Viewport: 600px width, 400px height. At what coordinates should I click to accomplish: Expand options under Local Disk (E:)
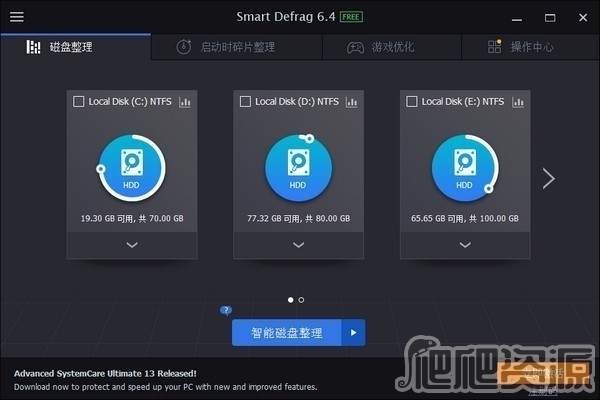point(465,245)
